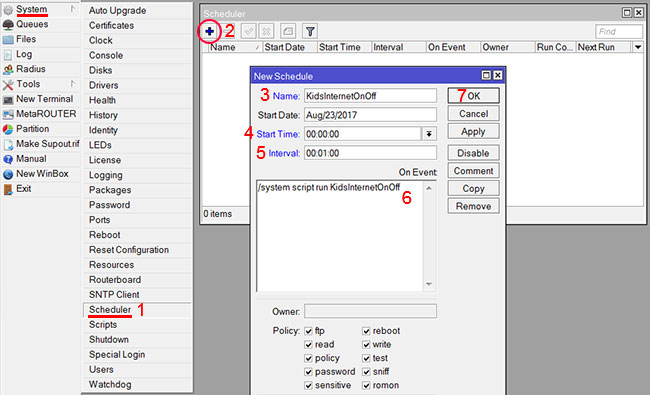Image resolution: width=650 pixels, height=395 pixels.
Task: Select Clock in the System submenu
Action: coord(137,40)
